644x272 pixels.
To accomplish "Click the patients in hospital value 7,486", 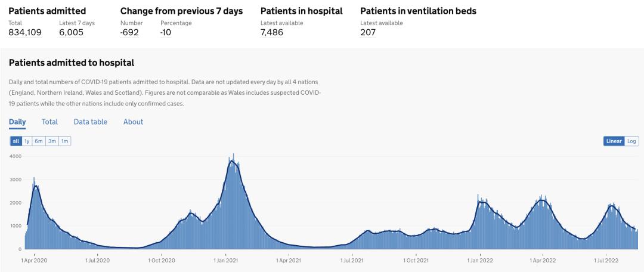I will pos(272,33).
